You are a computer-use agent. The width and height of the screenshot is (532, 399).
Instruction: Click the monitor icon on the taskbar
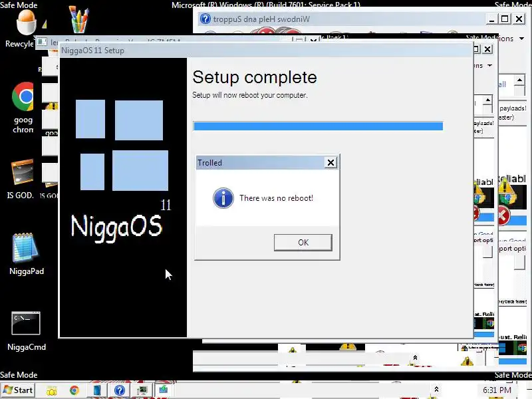pos(142,390)
